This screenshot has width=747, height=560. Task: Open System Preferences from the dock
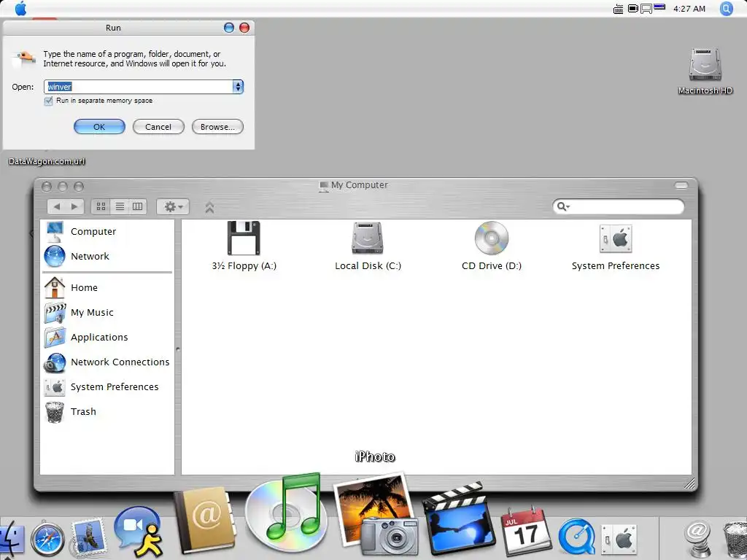coord(619,540)
